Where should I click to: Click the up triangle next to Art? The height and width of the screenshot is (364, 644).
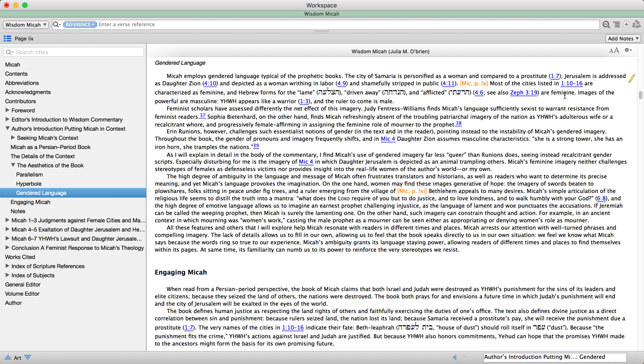click(8, 358)
